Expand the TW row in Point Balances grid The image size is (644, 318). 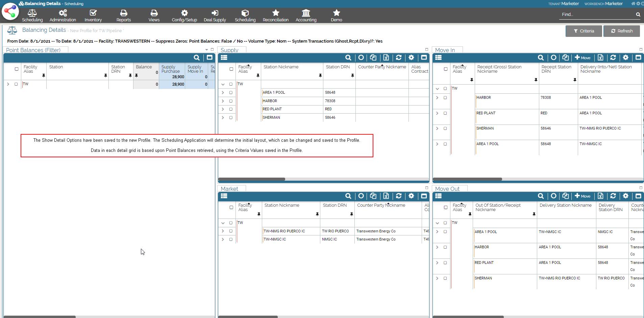pos(8,84)
